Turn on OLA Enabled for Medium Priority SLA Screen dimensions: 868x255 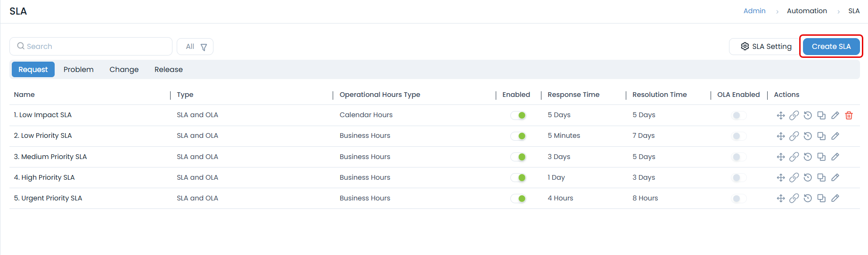(738, 157)
